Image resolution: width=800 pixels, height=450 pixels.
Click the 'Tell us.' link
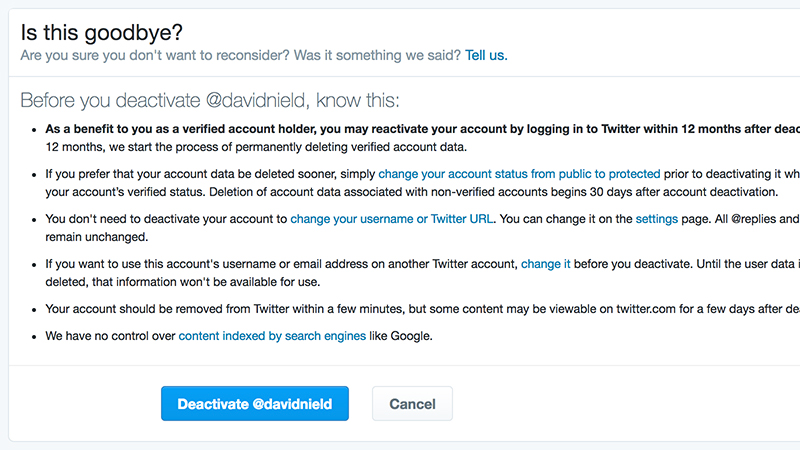click(x=486, y=55)
